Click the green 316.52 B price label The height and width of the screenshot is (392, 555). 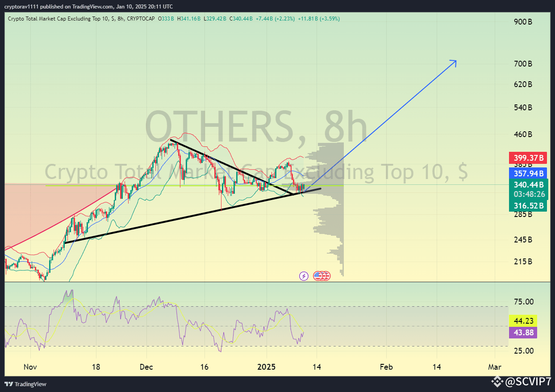point(528,205)
